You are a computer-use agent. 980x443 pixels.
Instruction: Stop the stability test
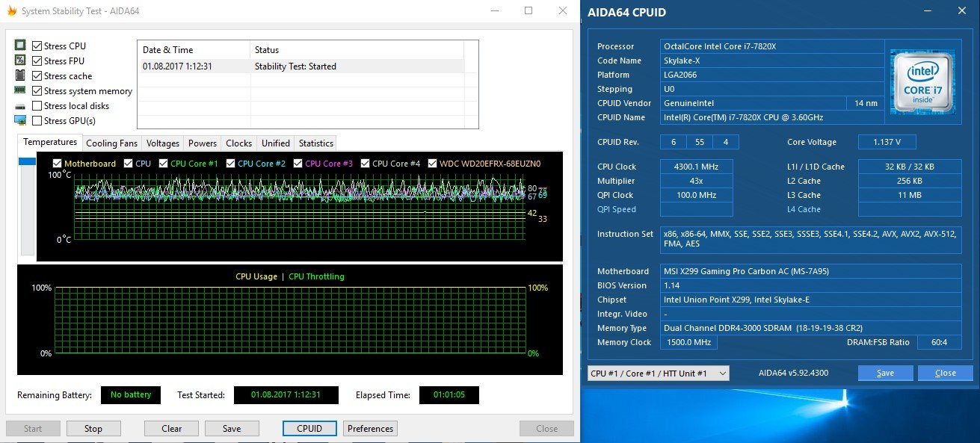[x=93, y=429]
